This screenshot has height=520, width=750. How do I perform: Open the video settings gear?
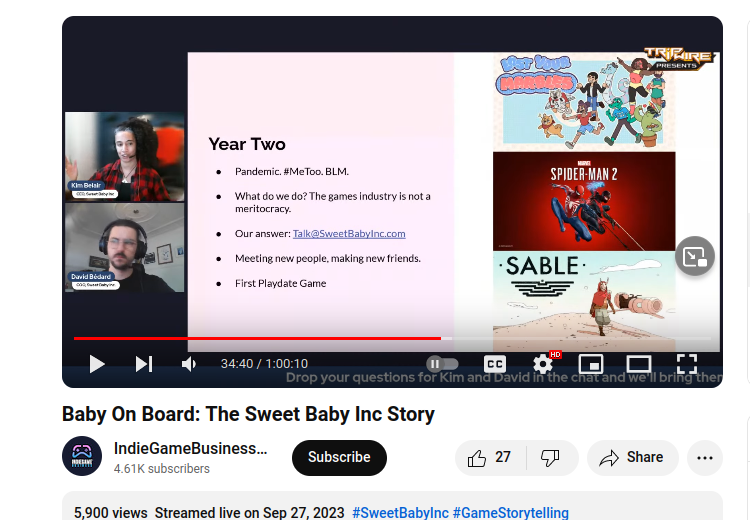coord(543,364)
